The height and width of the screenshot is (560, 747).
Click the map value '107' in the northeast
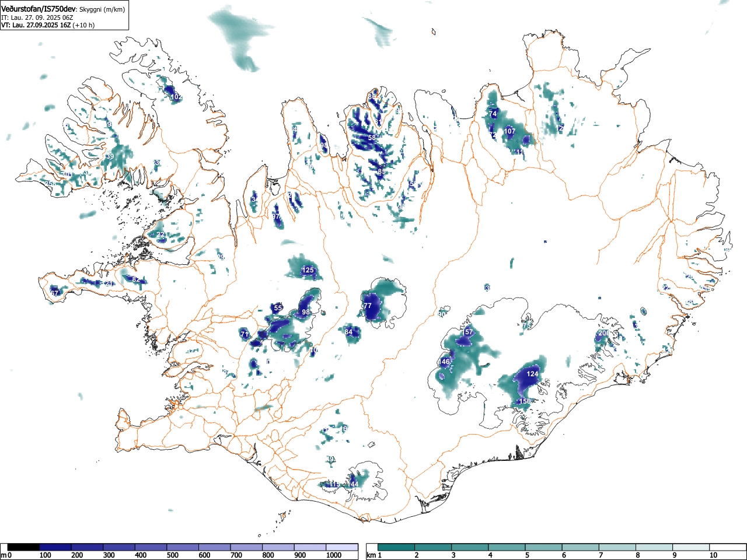pyautogui.click(x=509, y=131)
